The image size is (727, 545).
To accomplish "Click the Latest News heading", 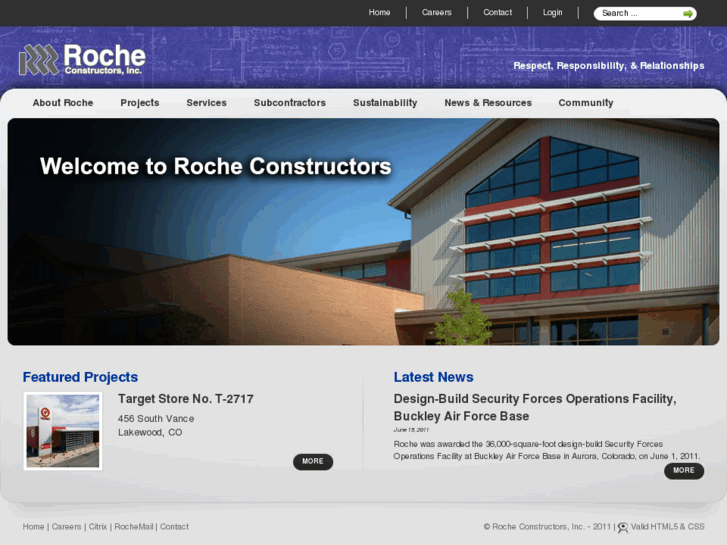I will click(434, 377).
